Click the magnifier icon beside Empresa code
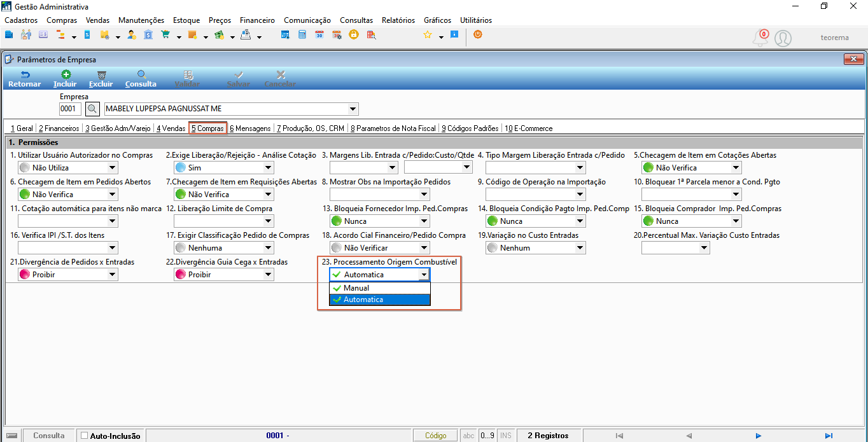Viewport: 868px width, 442px height. pyautogui.click(x=93, y=109)
